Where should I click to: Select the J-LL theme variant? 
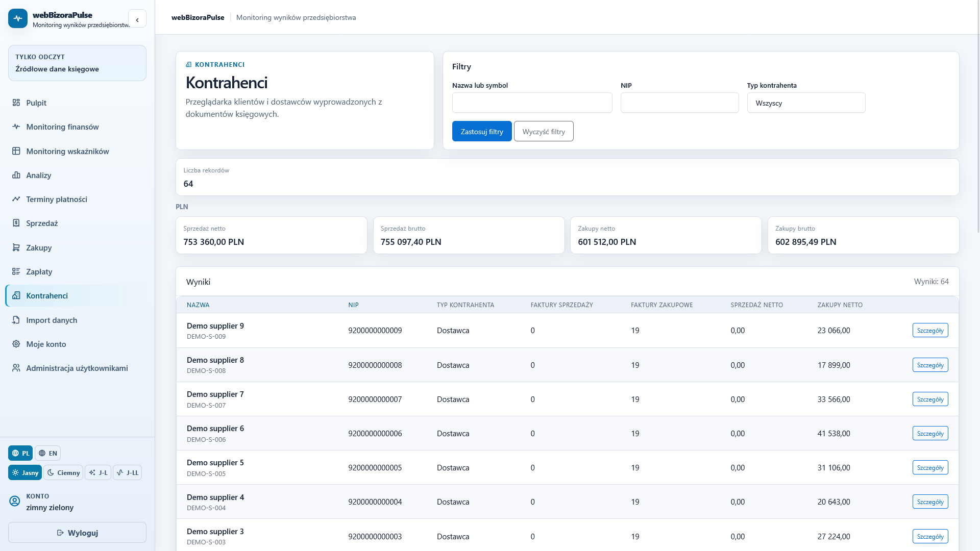coord(127,472)
